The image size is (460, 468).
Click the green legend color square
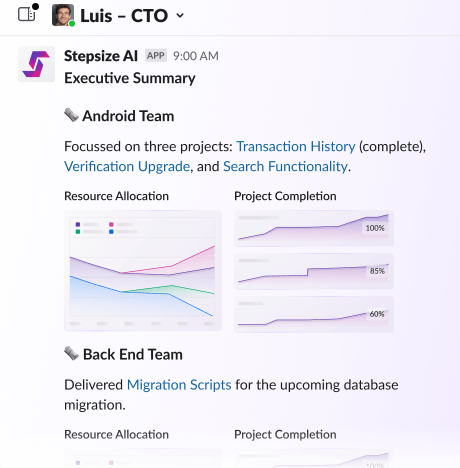click(x=78, y=232)
